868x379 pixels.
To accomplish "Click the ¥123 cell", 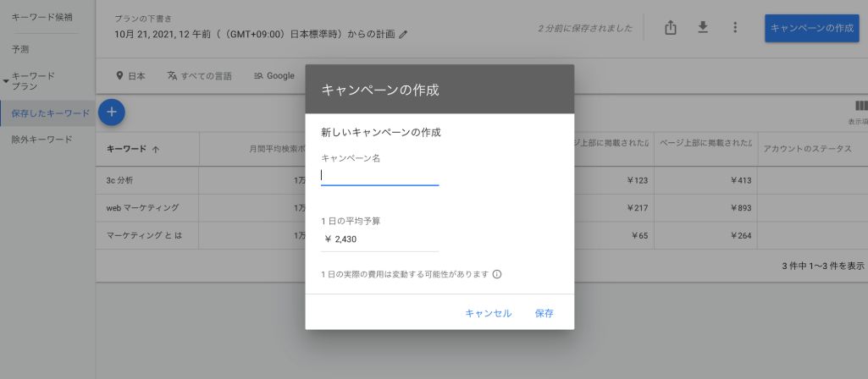I will (637, 180).
